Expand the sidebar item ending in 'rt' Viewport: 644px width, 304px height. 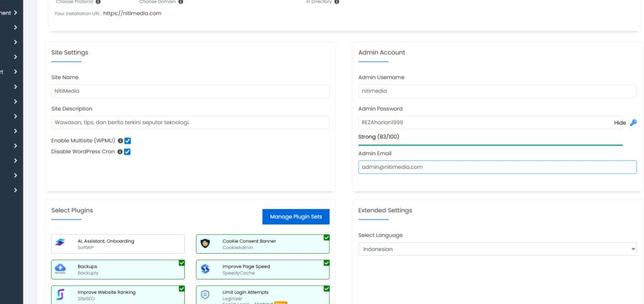14,72
